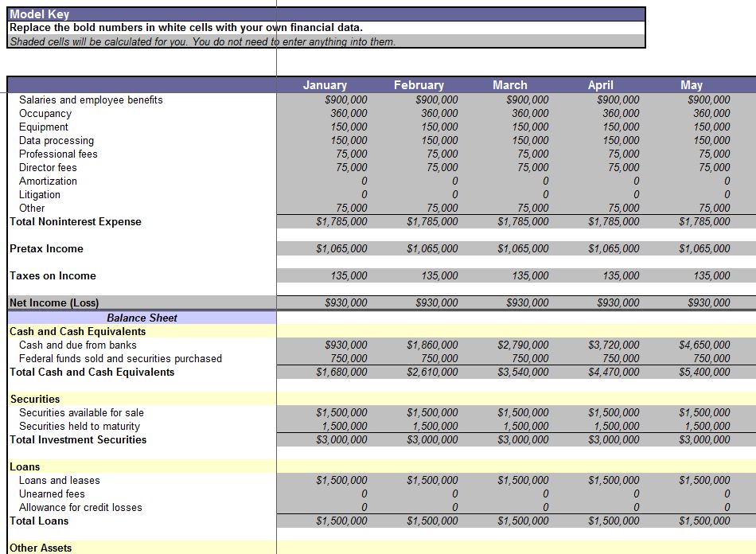Click the Balance Sheet section header

tap(142, 318)
